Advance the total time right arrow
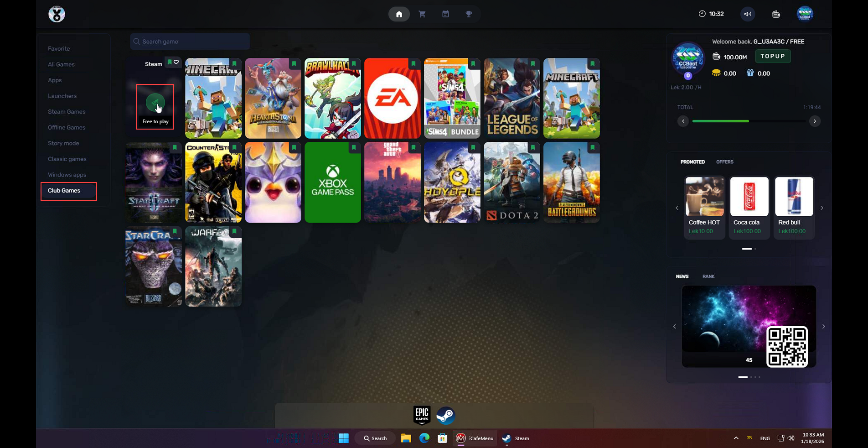This screenshot has height=448, width=868. pyautogui.click(x=815, y=121)
